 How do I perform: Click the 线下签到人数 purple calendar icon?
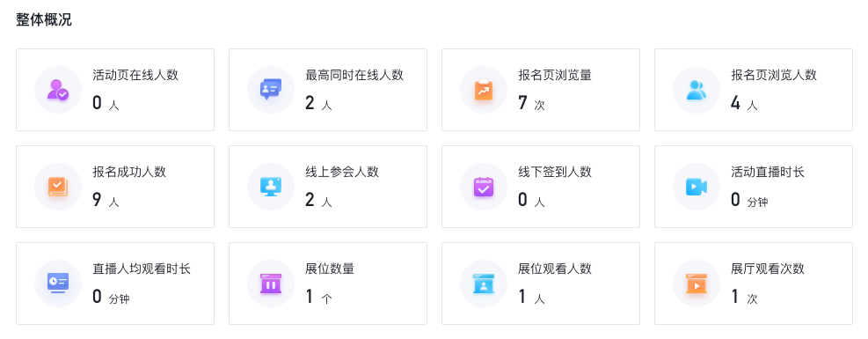coord(484,187)
